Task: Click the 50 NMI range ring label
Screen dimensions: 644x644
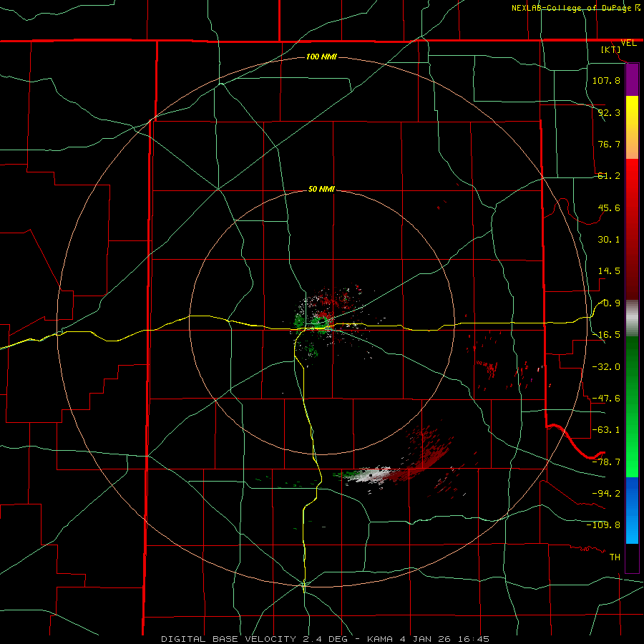Action: tap(321, 189)
